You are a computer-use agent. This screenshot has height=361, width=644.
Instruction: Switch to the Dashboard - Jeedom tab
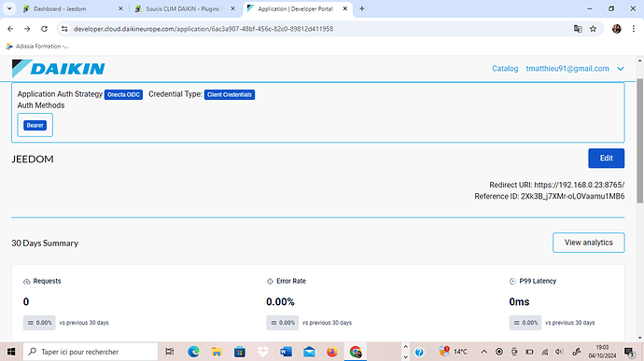click(73, 8)
